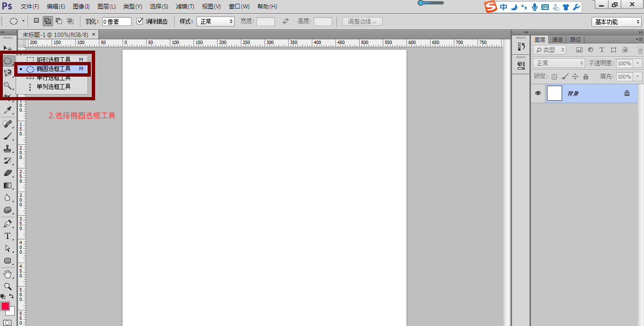Toggle type layer filter
Viewport: 644px width, 326px height.
click(x=602, y=50)
